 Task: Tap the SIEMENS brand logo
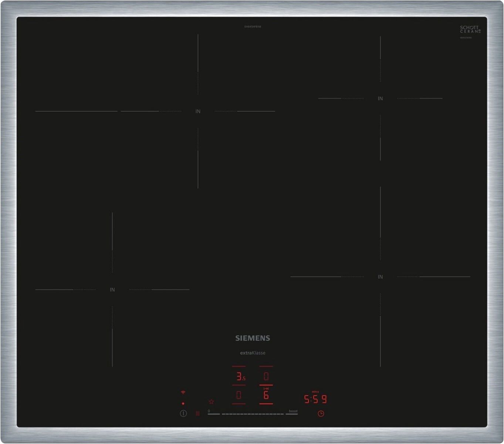[253, 338]
